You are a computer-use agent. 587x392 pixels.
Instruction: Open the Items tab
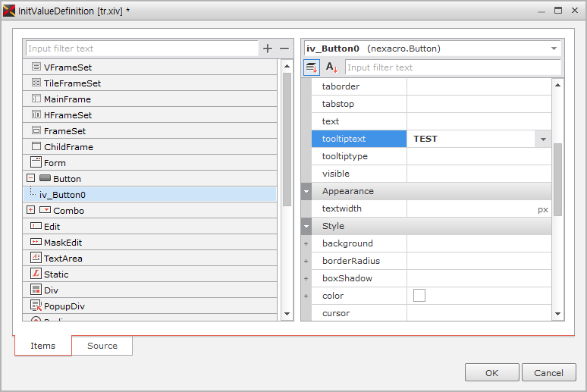[43, 346]
